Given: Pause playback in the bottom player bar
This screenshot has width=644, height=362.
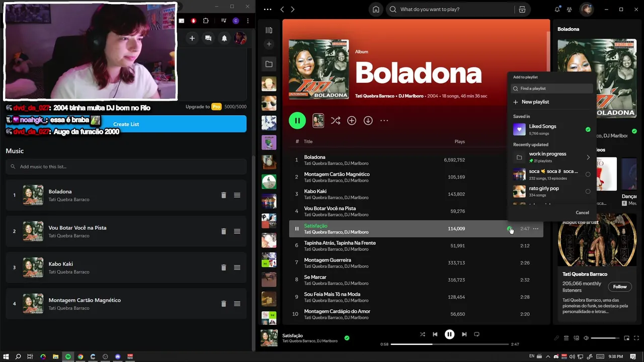Looking at the screenshot, I should tap(449, 334).
